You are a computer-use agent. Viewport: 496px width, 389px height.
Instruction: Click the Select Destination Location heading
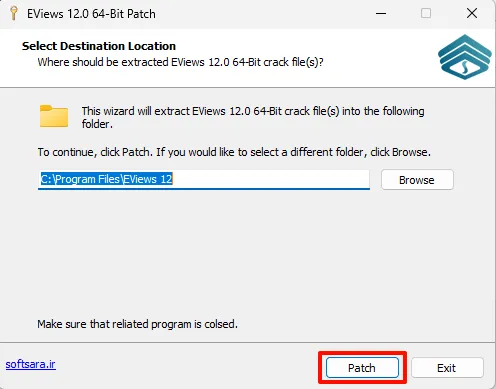pyautogui.click(x=99, y=46)
